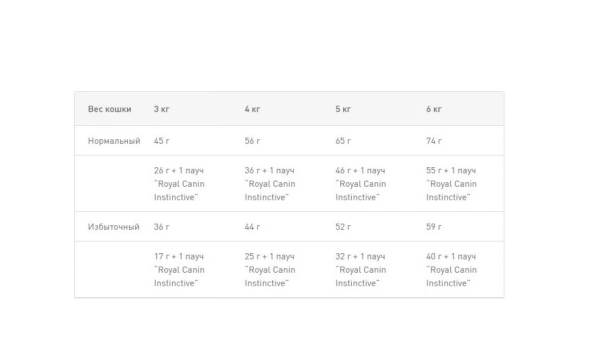Image resolution: width=600 pixels, height=364 pixels.
Task: Click the '74 г' cell
Action: click(x=434, y=141)
